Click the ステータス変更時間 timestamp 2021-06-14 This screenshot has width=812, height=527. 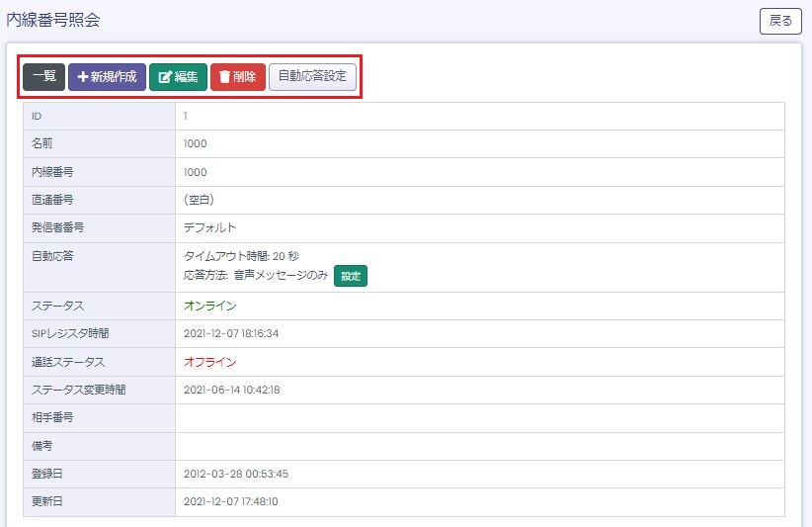point(231,390)
